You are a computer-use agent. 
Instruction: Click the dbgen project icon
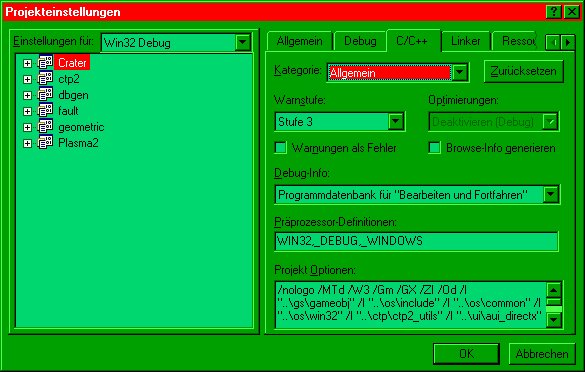tap(46, 95)
